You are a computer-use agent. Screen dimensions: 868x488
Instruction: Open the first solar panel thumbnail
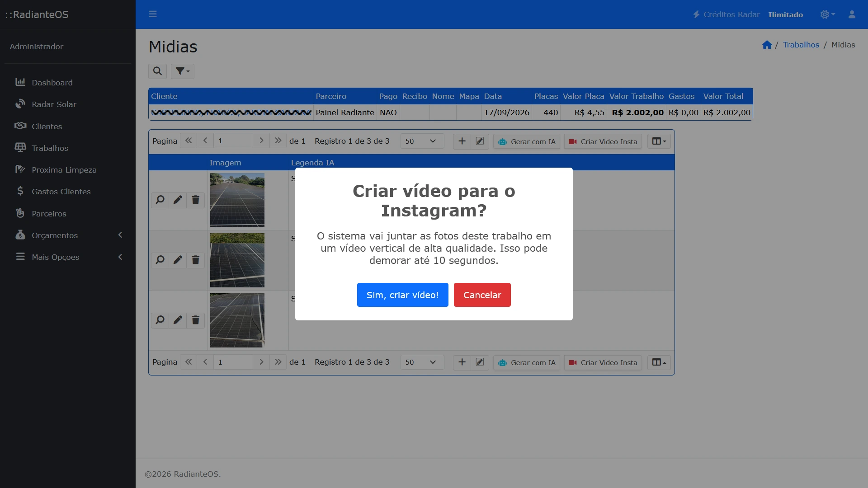(x=237, y=200)
